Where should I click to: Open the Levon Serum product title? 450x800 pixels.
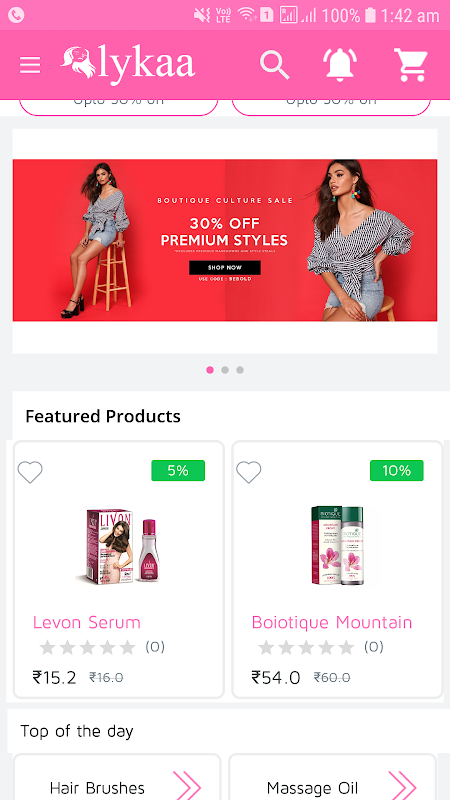(87, 622)
